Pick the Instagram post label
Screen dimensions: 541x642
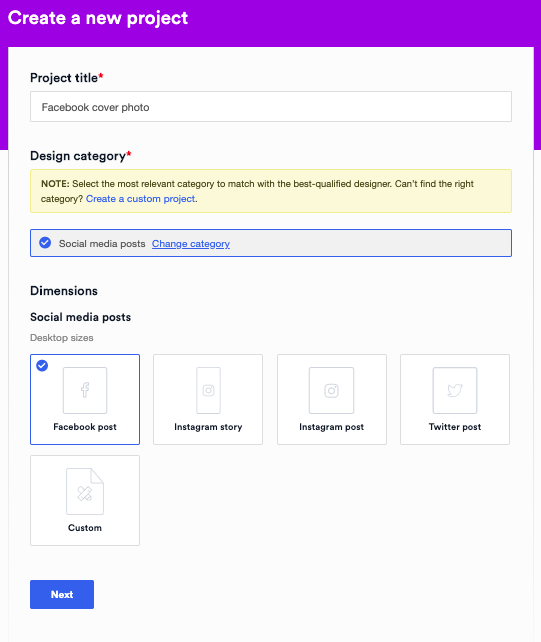(x=331, y=427)
